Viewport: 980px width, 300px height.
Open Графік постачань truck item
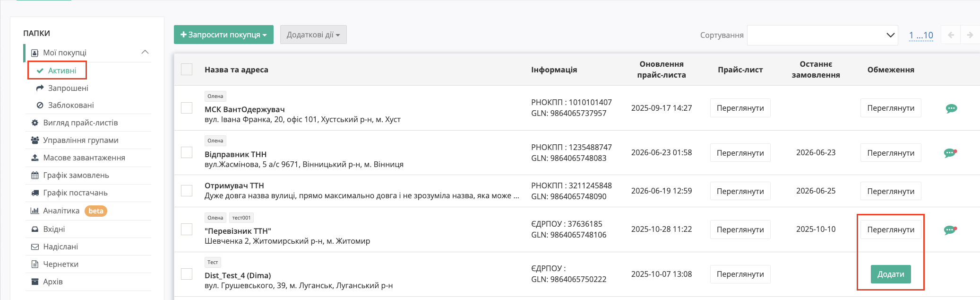pyautogui.click(x=69, y=193)
